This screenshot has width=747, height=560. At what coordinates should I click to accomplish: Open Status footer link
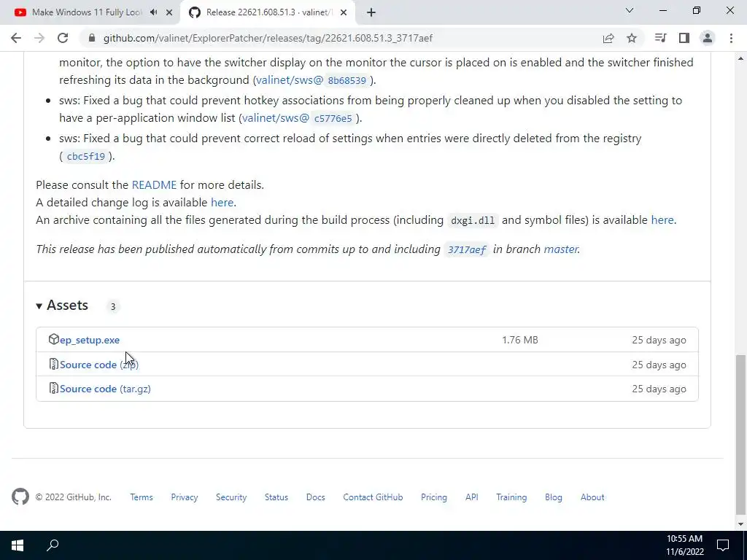[x=276, y=497]
